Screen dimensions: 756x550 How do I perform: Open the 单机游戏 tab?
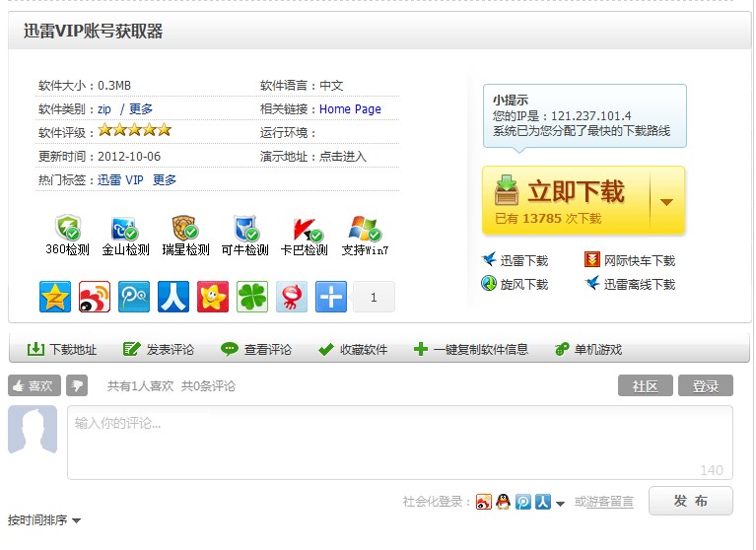588,350
